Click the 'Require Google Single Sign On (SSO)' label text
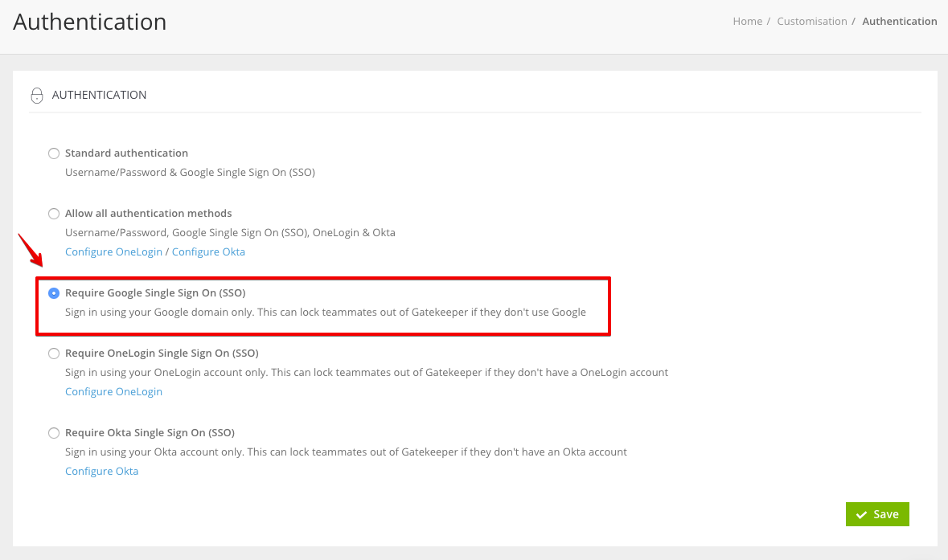Viewport: 948px width, 560px height. 155,293
